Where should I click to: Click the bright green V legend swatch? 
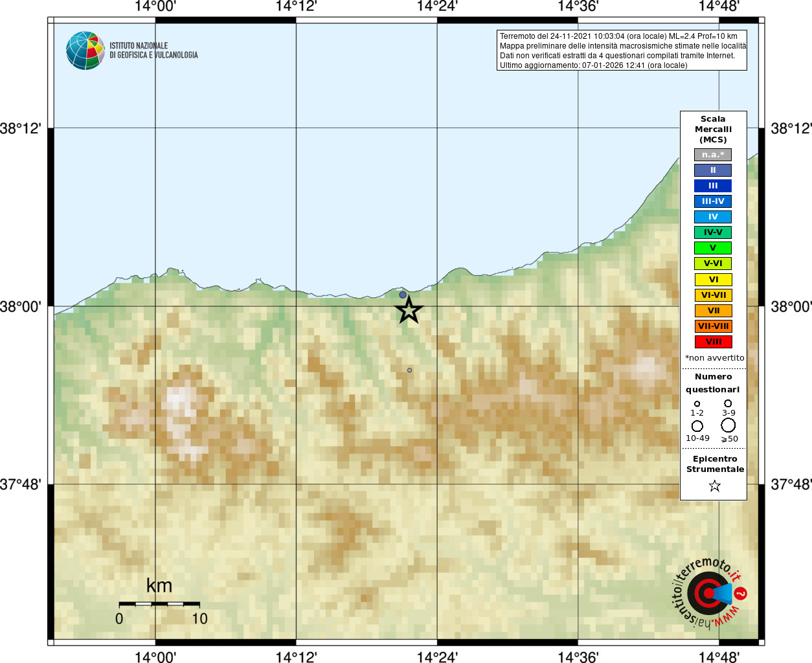[713, 248]
